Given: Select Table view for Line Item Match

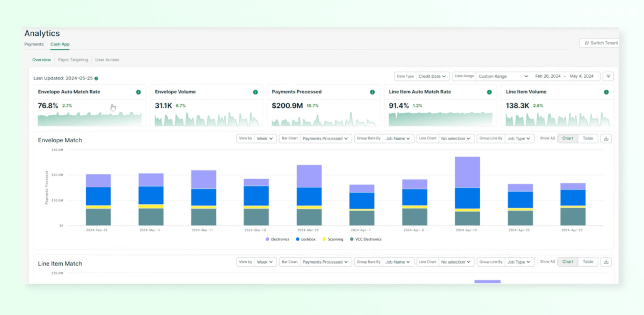Looking at the screenshot, I should point(588,262).
